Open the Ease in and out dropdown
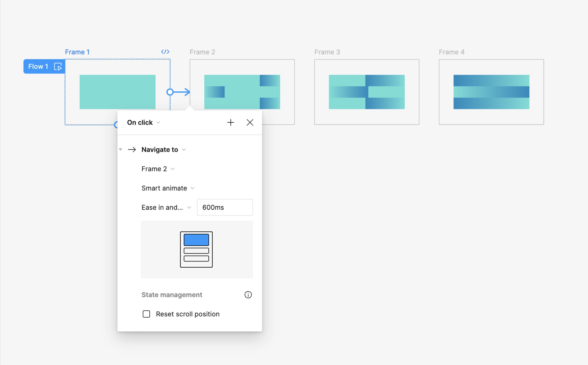Viewport: 588px width, 365px height. tap(166, 208)
